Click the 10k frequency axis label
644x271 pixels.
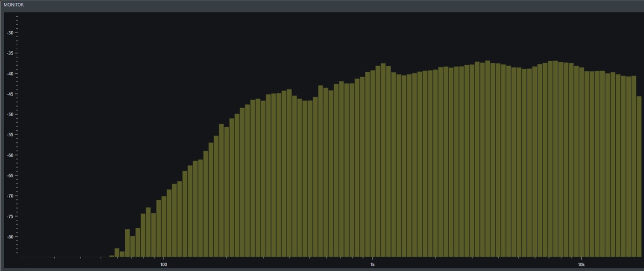pyautogui.click(x=582, y=264)
